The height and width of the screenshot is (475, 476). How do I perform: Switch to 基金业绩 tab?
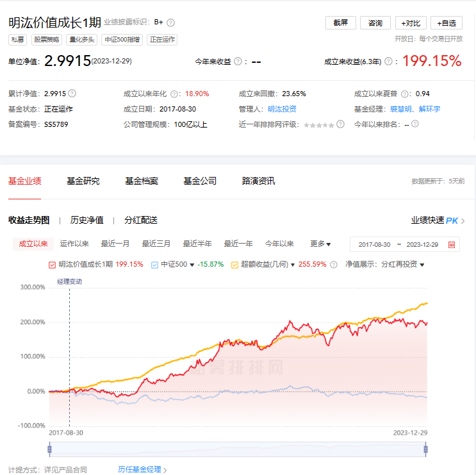pyautogui.click(x=24, y=181)
